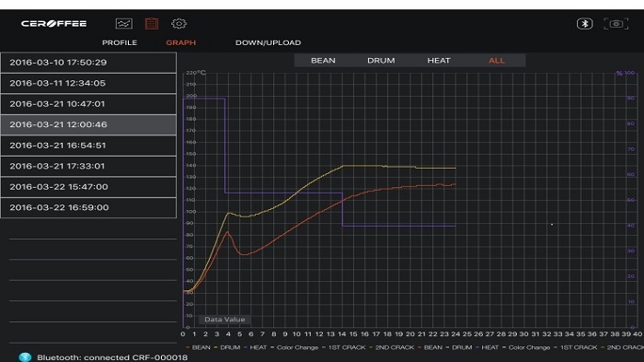Select log 2016-03-21 16:54:51

click(88, 146)
